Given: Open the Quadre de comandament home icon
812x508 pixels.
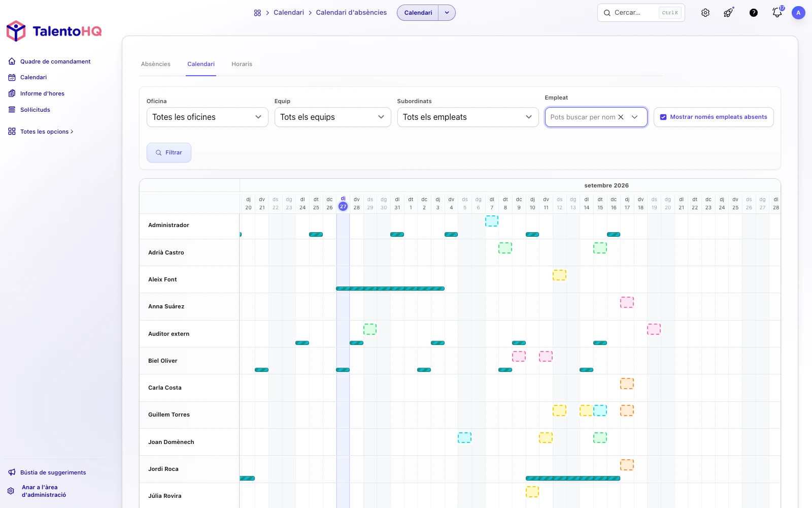Looking at the screenshot, I should (x=12, y=61).
